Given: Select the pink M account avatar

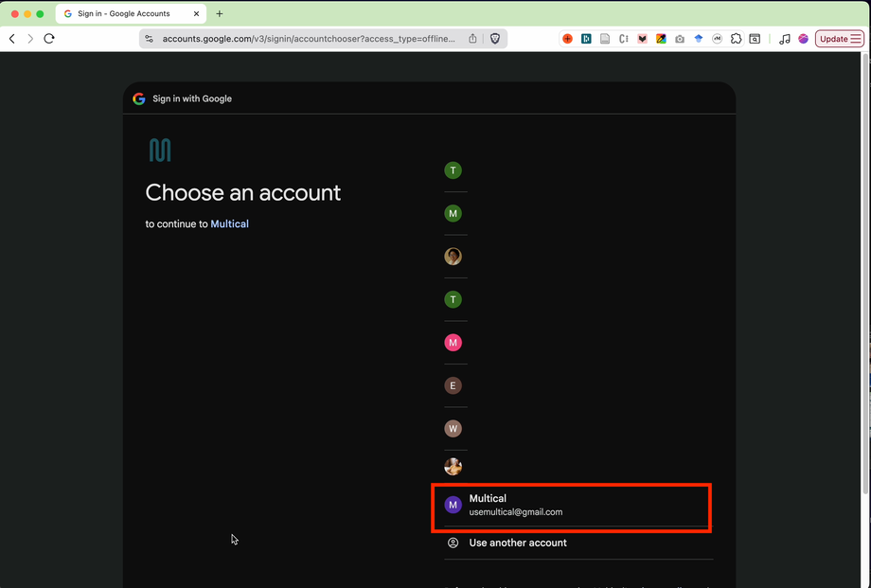Looking at the screenshot, I should [x=453, y=342].
